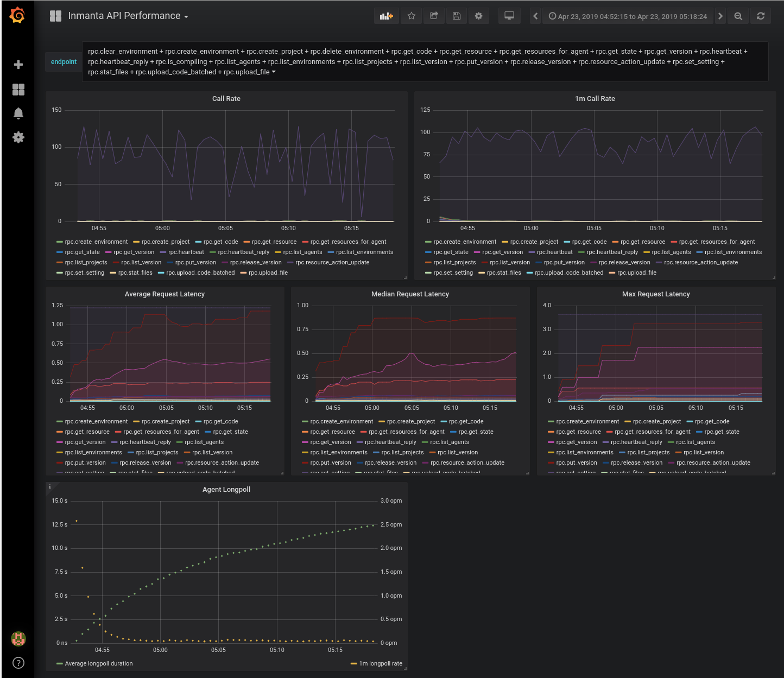Click rpc.list_agents label in Call Rate legend

pyautogui.click(x=302, y=252)
